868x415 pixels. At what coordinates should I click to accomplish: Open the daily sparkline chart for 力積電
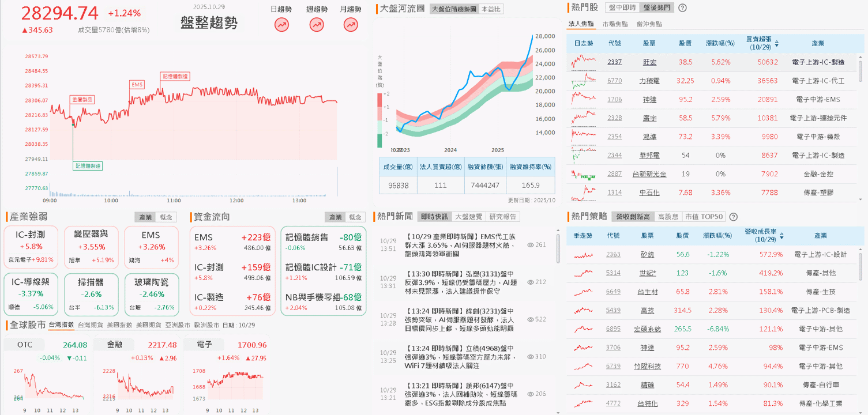point(584,81)
